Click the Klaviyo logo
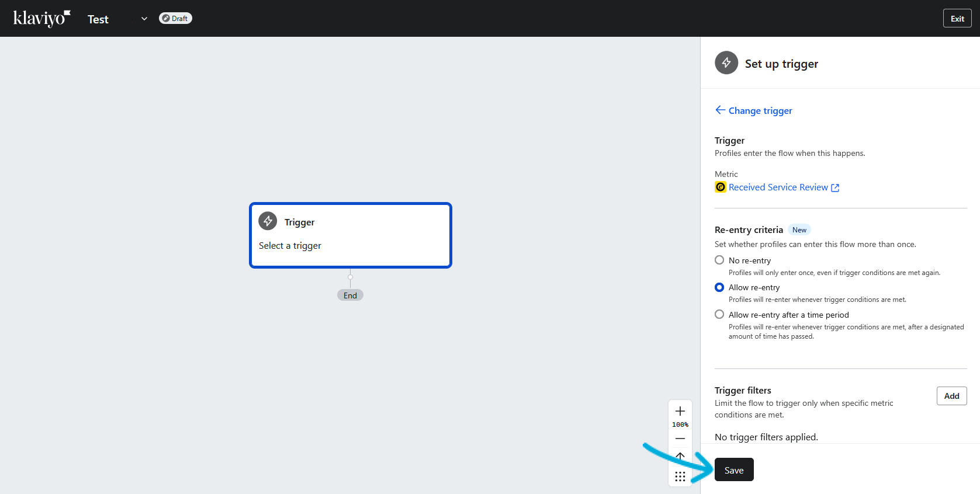This screenshot has height=494, width=980. (41, 19)
